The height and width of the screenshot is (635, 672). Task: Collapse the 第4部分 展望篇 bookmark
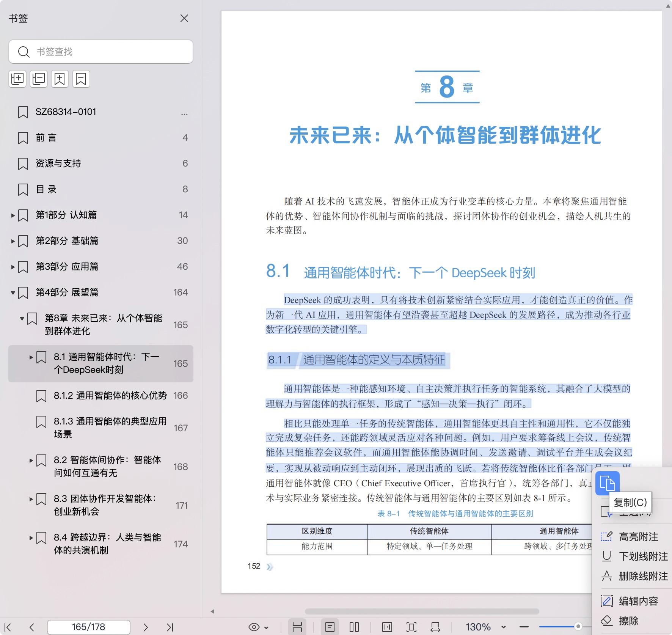pyautogui.click(x=13, y=293)
